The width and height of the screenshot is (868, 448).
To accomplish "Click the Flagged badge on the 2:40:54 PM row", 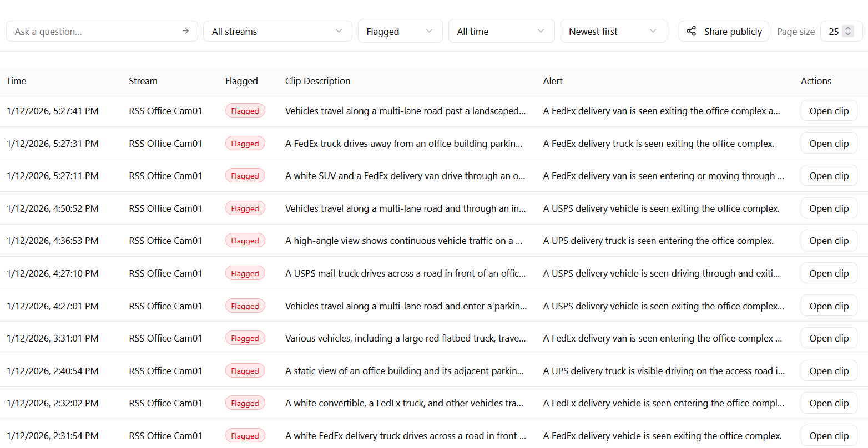I will pos(245,370).
